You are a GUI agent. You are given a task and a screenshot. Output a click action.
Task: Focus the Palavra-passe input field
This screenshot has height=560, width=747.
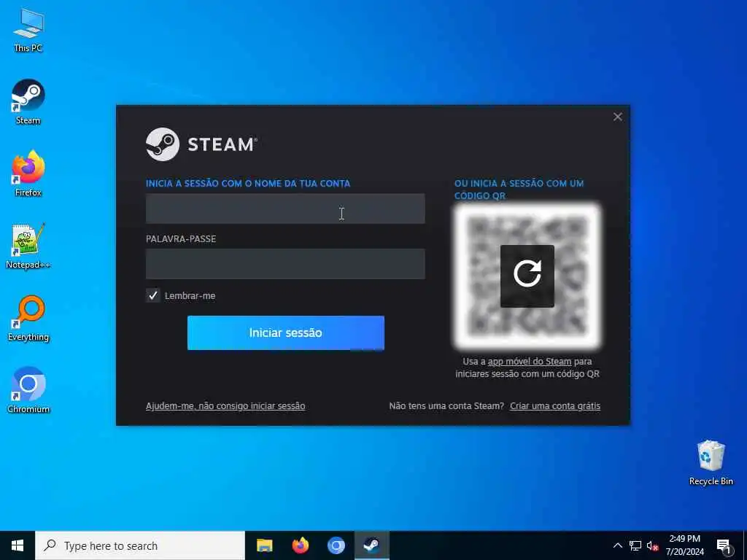point(285,264)
